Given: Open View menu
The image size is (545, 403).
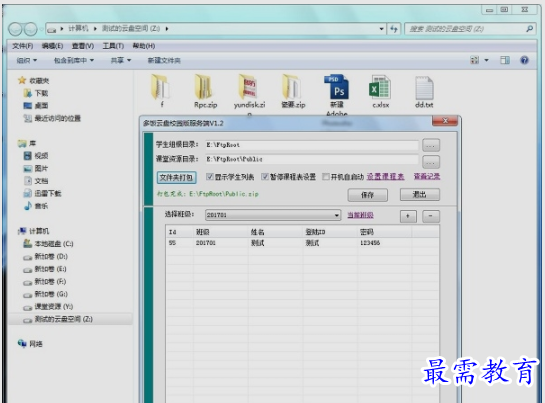Looking at the screenshot, I should (x=83, y=46).
